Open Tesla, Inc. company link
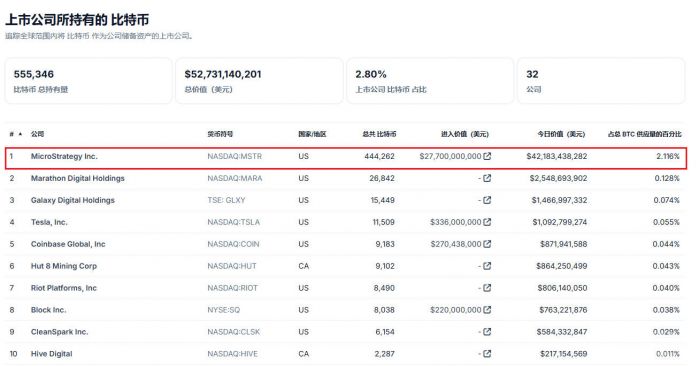 pos(49,222)
